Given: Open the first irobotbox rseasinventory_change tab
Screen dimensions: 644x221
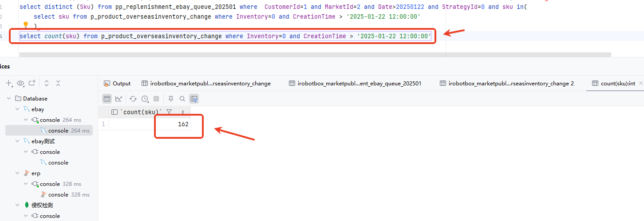Looking at the screenshot, I should click(206, 83).
